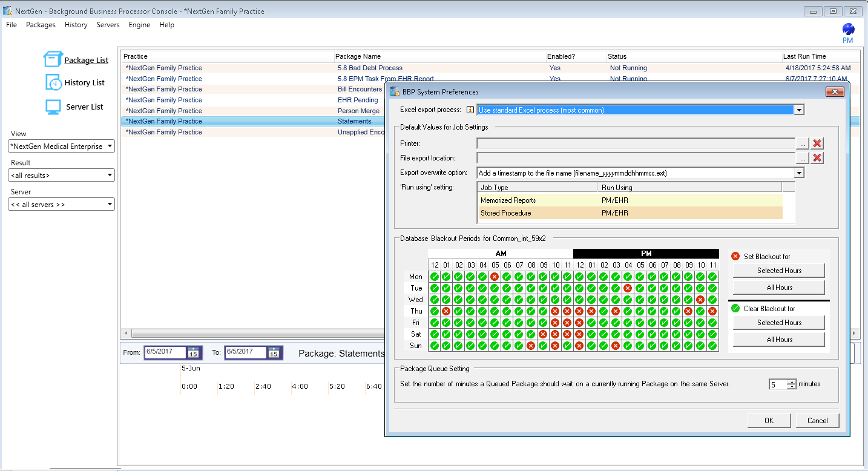868x471 pixels.
Task: Click the package list scrollbar's left arrow
Action: [x=126, y=334]
